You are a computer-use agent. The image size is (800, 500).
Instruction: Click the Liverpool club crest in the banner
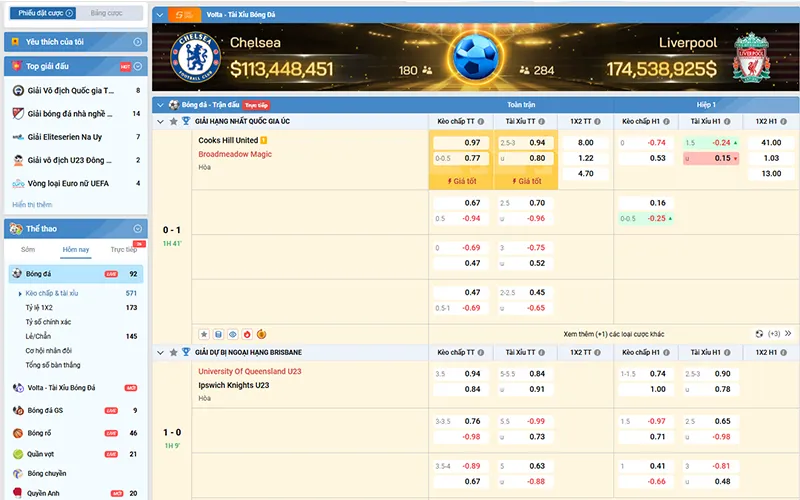751,57
